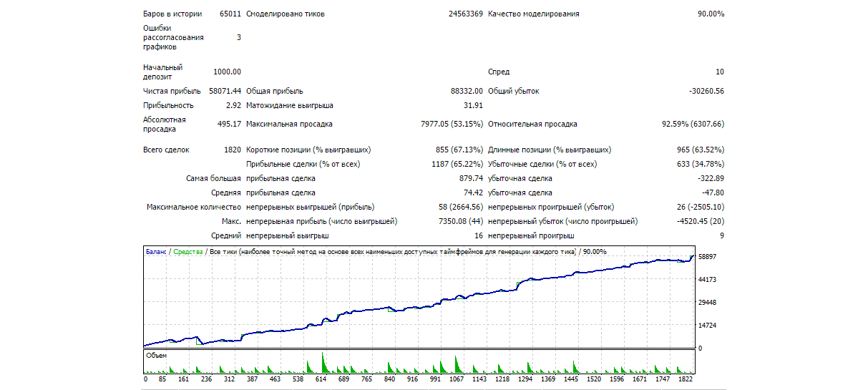Click the 44173 axis label on chart

[x=708, y=279]
